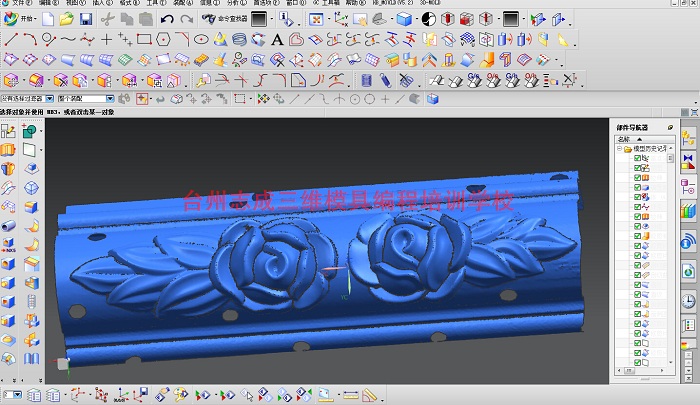This screenshot has width=700, height=405.
Task: Open the 格式(R) menu
Action: pyautogui.click(x=129, y=2)
